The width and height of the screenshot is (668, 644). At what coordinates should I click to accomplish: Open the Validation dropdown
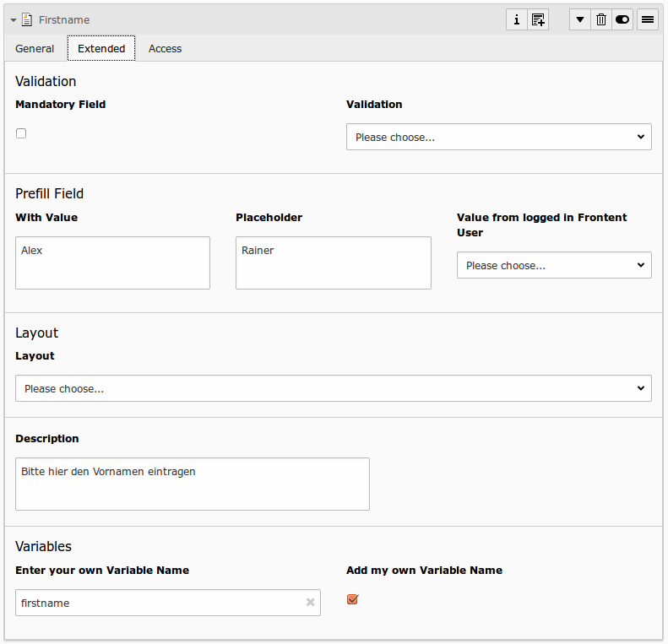pyautogui.click(x=498, y=137)
